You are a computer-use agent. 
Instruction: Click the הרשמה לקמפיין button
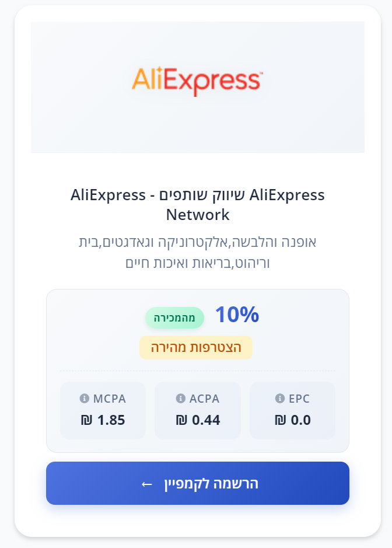(x=197, y=483)
